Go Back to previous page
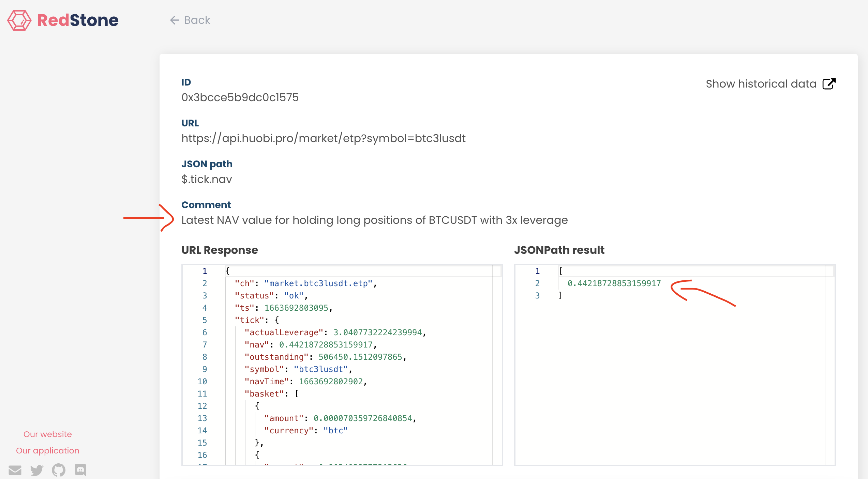The image size is (868, 479). [197, 20]
